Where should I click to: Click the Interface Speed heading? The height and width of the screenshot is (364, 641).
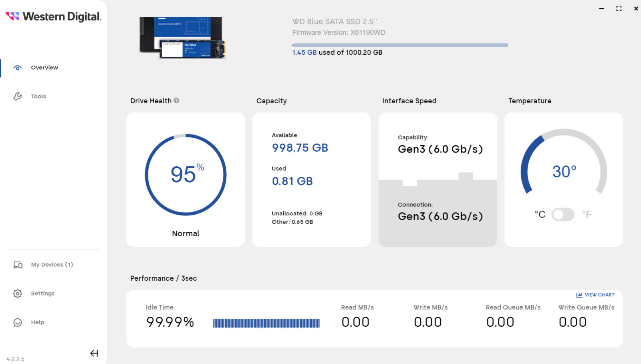tap(409, 101)
